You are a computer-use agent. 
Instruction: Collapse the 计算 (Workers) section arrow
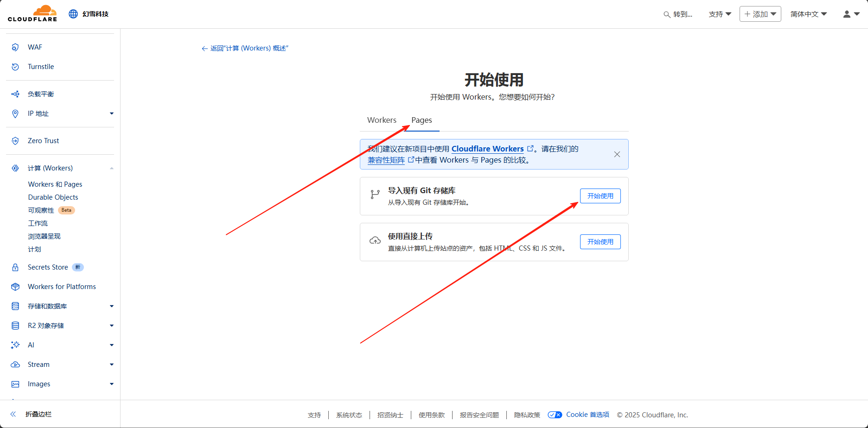click(112, 168)
